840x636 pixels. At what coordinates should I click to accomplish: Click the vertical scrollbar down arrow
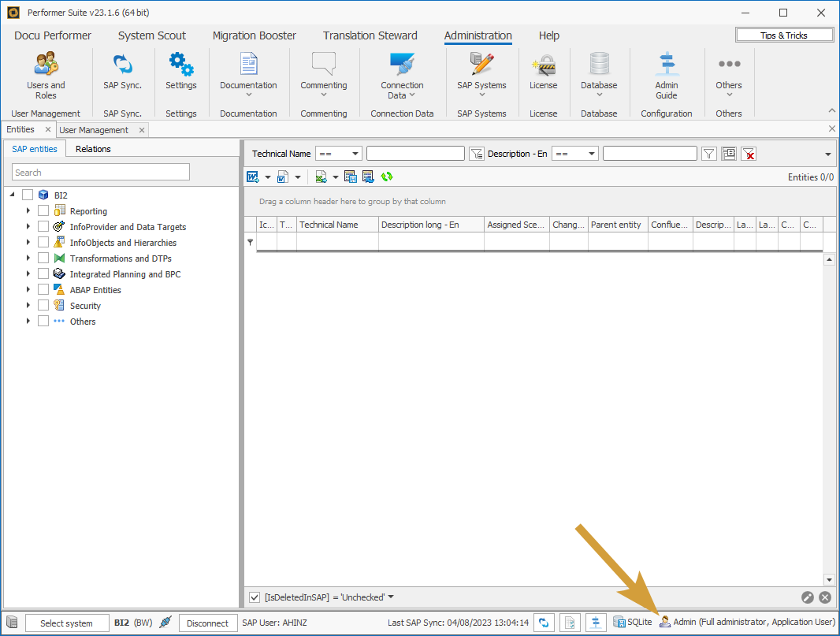[829, 579]
